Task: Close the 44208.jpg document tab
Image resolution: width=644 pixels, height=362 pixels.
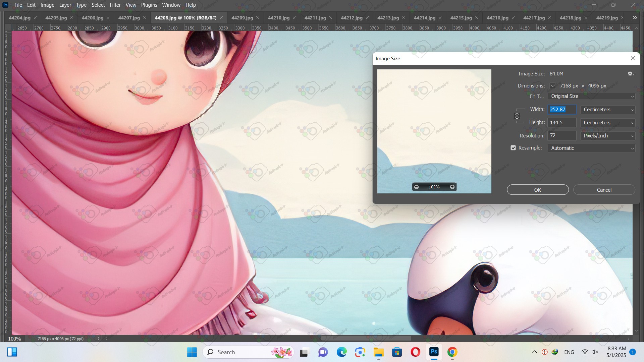Action: 221,18
